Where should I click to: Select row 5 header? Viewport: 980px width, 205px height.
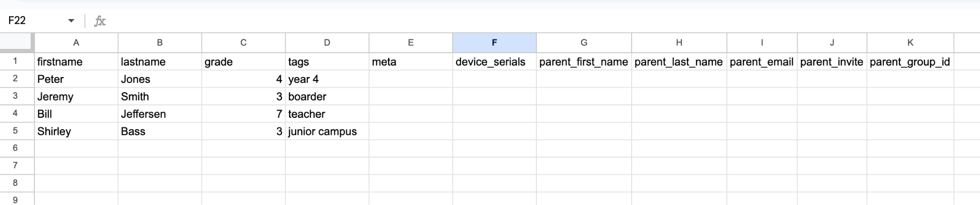point(16,131)
